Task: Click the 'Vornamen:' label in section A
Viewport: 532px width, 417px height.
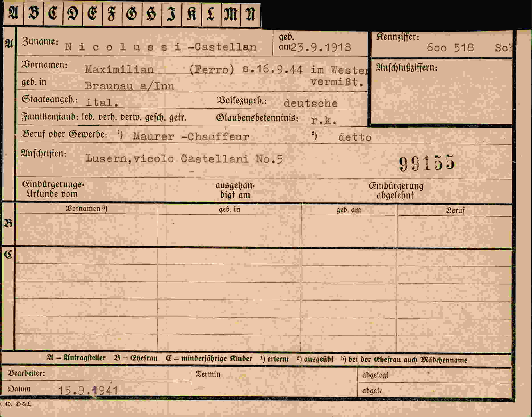Action: (x=45, y=65)
